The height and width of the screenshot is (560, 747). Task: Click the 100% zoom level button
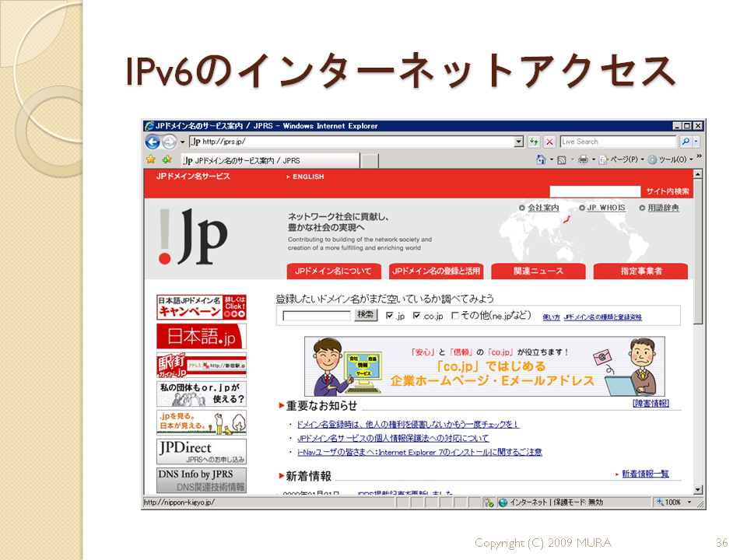pos(674,502)
